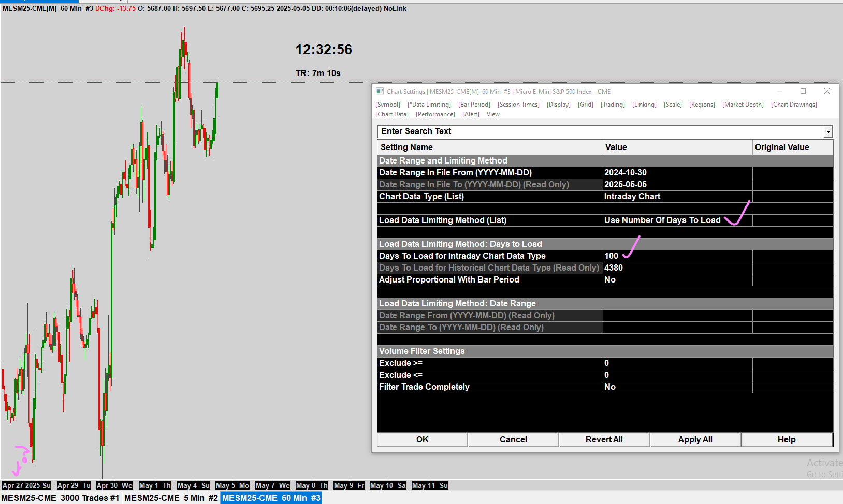The width and height of the screenshot is (843, 504).
Task: Select the Date Range In File From value 2024-10-30
Action: (677, 173)
